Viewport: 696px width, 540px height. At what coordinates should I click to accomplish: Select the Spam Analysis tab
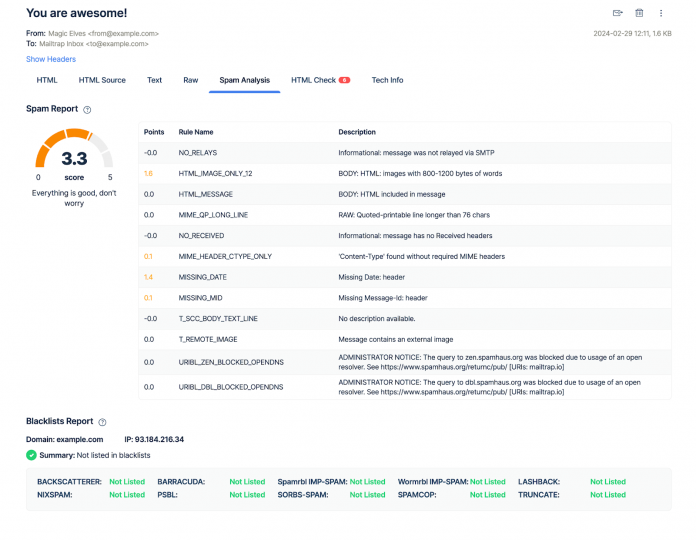coord(245,80)
